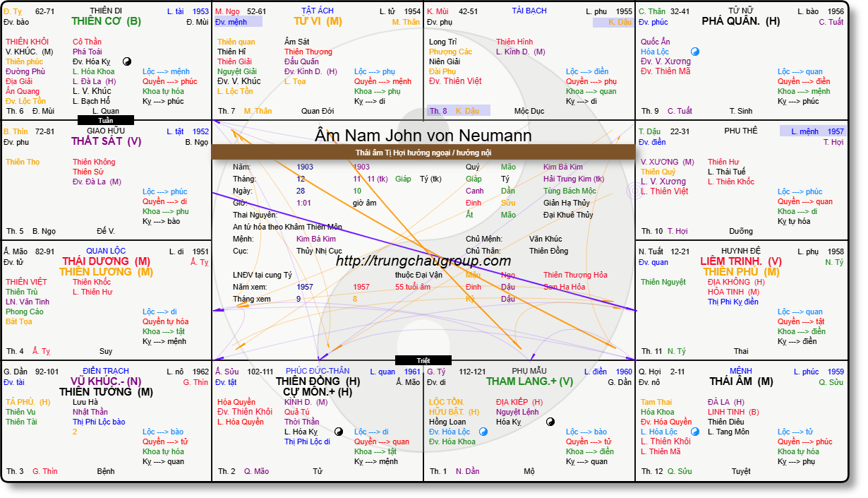Viewport: 868px width, 498px height.
Task: Click the PHÚC ĐỨC-THÂN palace heading
Action: tap(318, 371)
